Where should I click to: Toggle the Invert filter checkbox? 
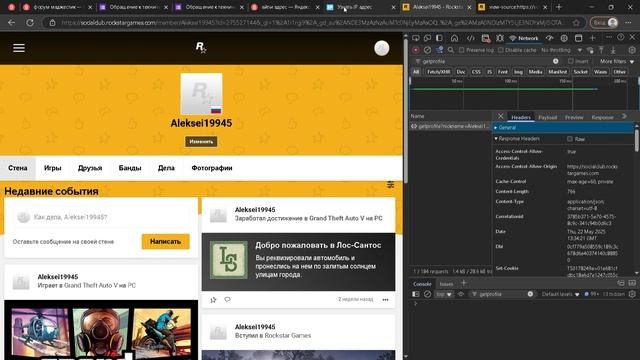[571, 61]
